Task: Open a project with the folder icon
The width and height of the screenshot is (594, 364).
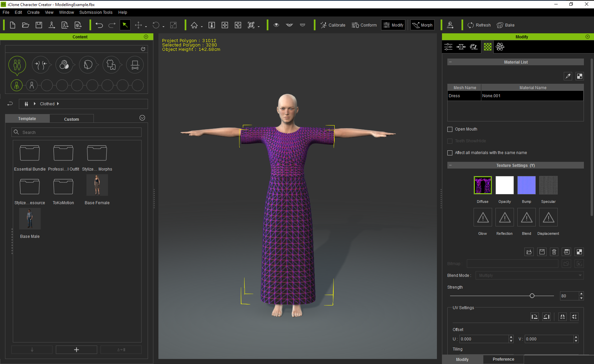Action: point(26,25)
